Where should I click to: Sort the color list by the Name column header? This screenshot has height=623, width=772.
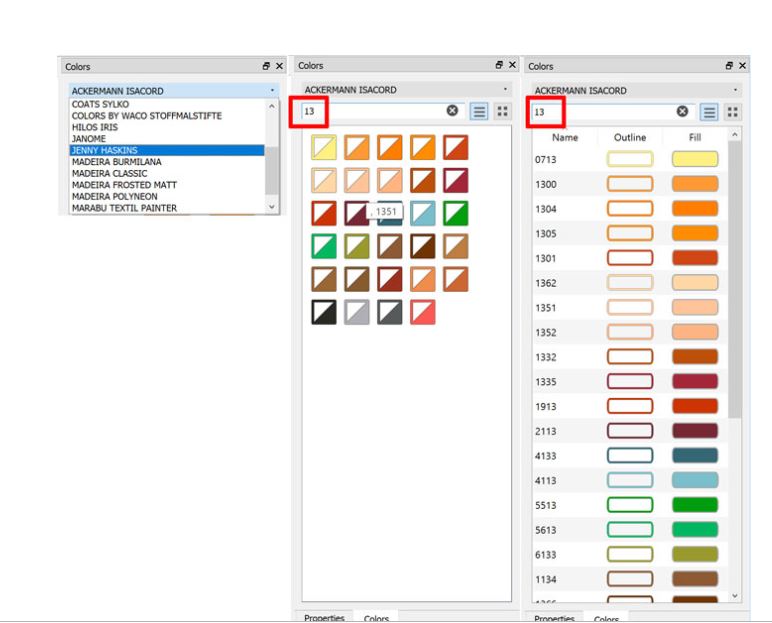[x=565, y=137]
